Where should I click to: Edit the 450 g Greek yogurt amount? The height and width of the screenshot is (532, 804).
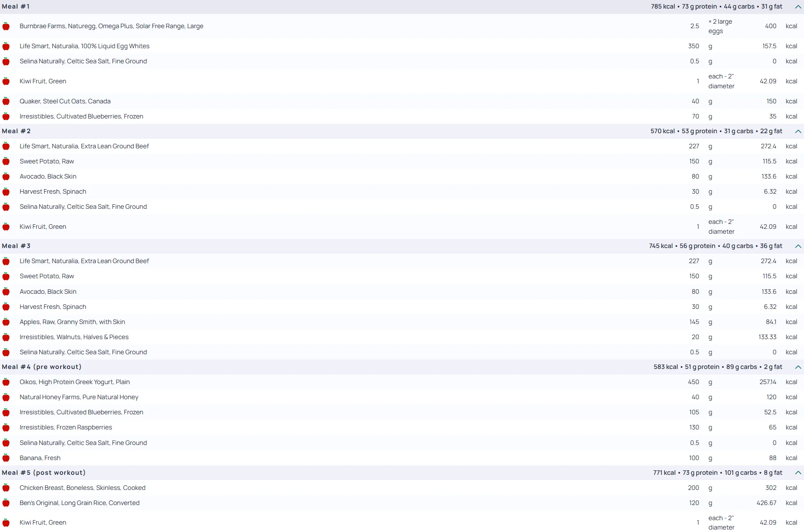694,382
